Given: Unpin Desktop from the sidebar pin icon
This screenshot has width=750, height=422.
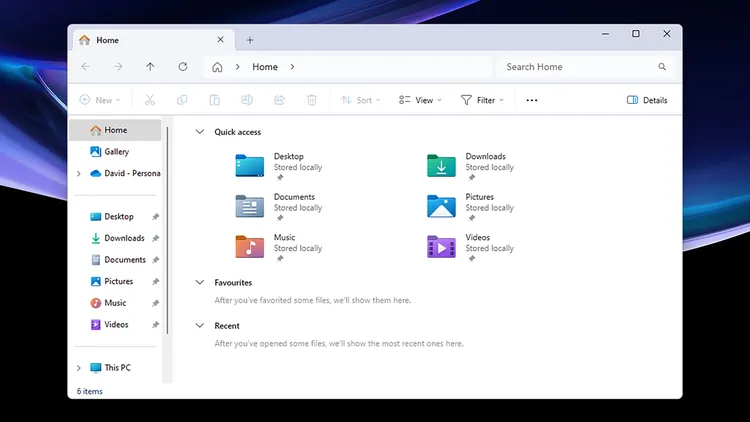Looking at the screenshot, I should click(x=155, y=217).
